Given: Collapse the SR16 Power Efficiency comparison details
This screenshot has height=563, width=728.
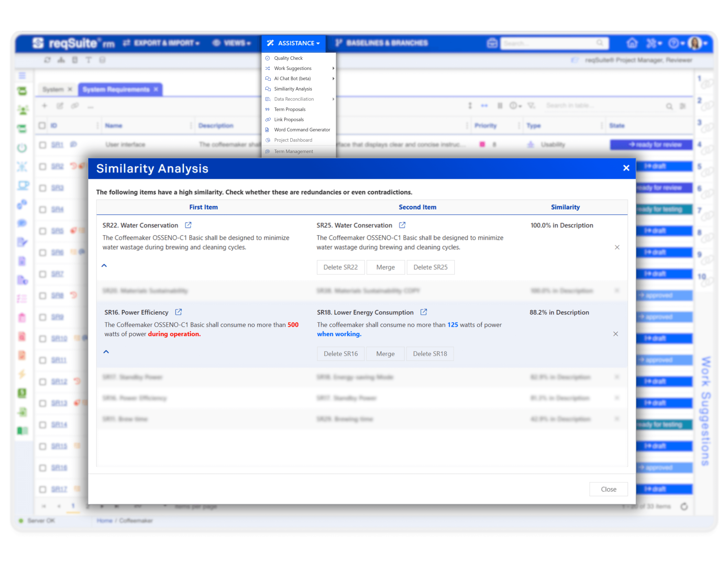Looking at the screenshot, I should pos(106,352).
